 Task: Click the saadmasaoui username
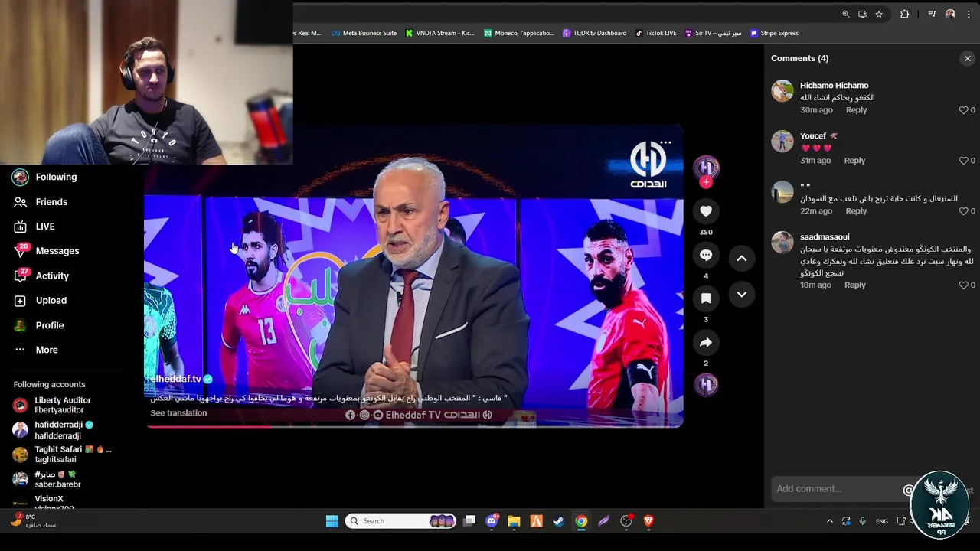tap(825, 237)
